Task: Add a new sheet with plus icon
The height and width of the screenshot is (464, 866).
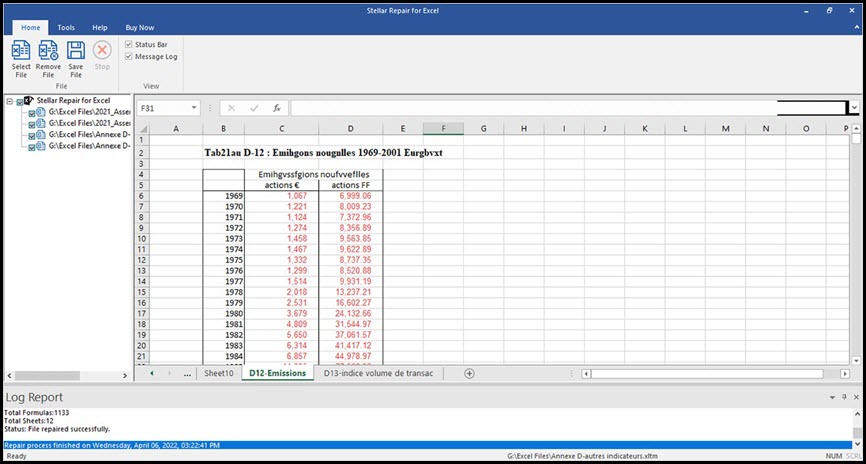Action: [469, 373]
